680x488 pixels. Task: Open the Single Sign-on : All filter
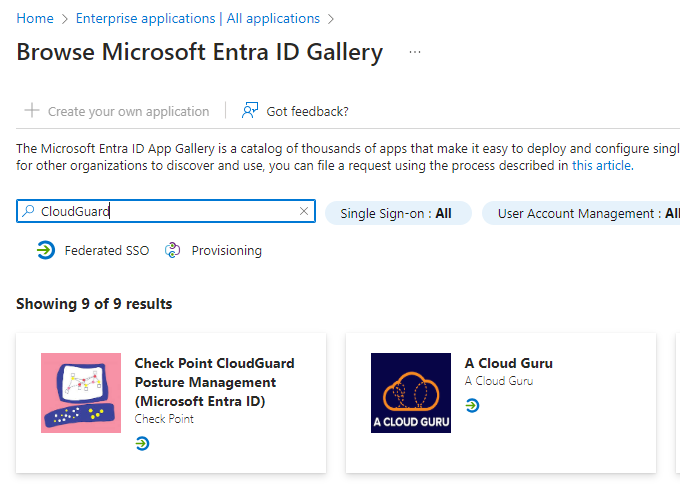pos(398,213)
